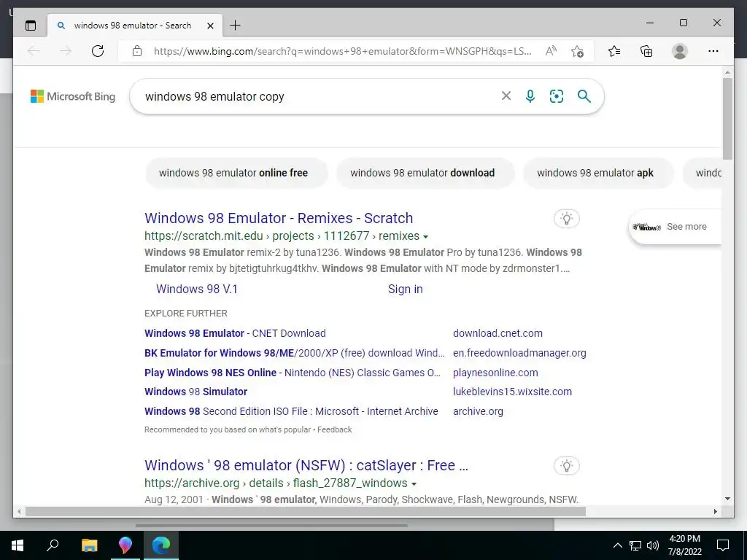The image size is (747, 560).
Task: Open See more Windows 98 card
Action: tap(674, 227)
